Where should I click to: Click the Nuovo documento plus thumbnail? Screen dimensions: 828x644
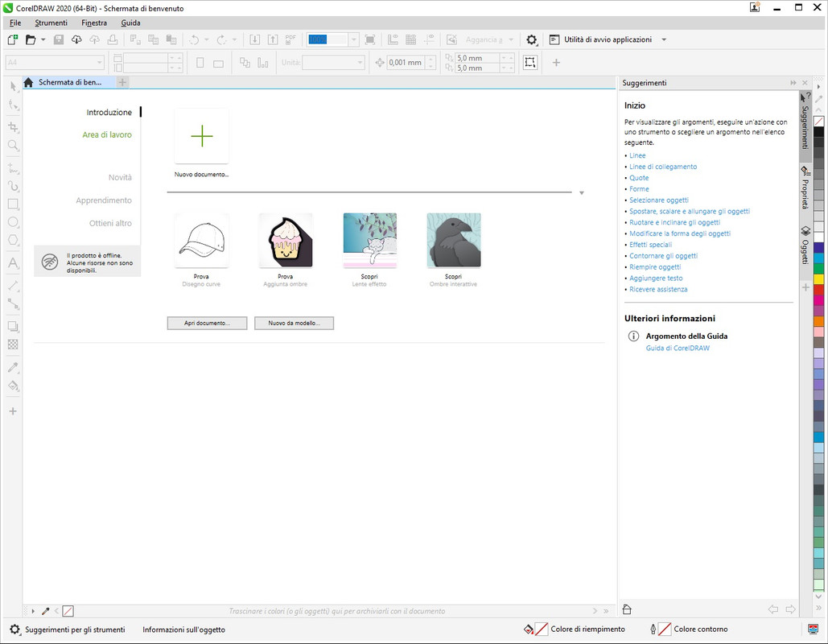click(x=202, y=136)
